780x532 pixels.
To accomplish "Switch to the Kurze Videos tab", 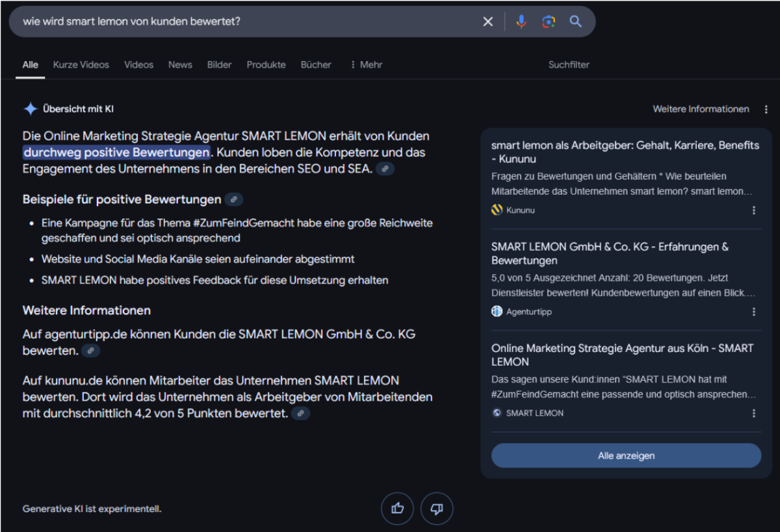I will [x=81, y=65].
